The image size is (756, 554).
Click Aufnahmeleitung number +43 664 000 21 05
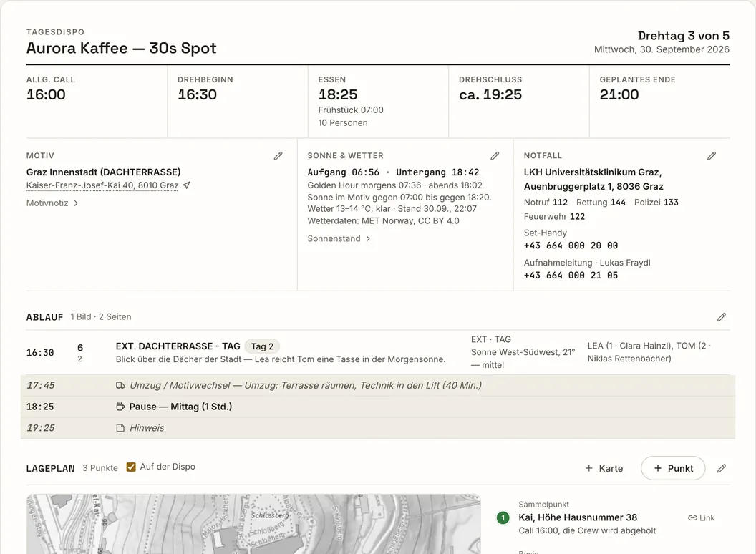(x=571, y=276)
